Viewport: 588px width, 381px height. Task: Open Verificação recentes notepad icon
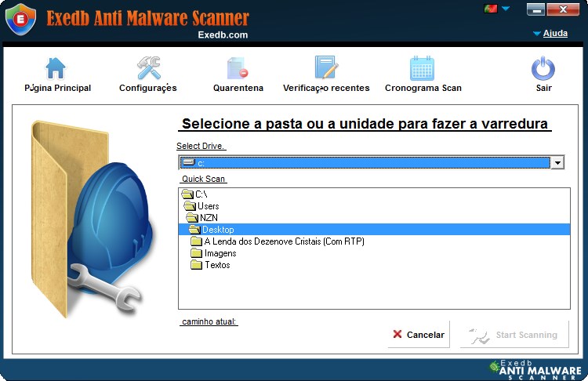pyautogui.click(x=326, y=67)
